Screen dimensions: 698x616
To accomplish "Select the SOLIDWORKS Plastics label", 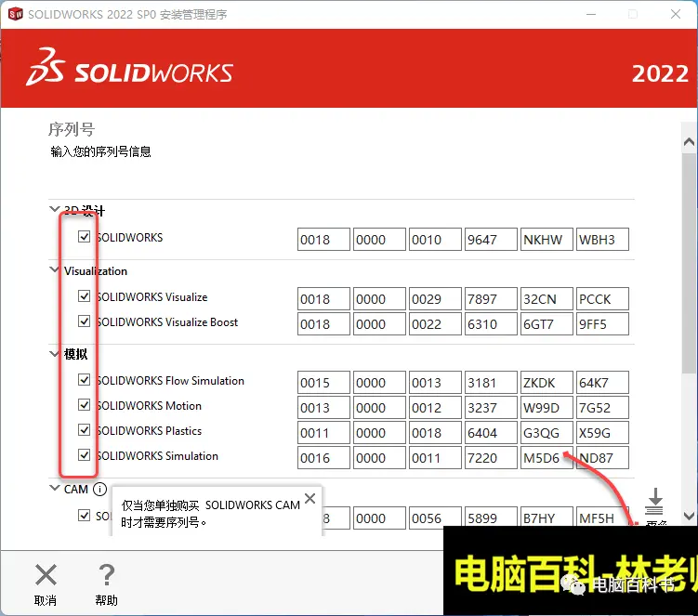I will (x=149, y=431).
